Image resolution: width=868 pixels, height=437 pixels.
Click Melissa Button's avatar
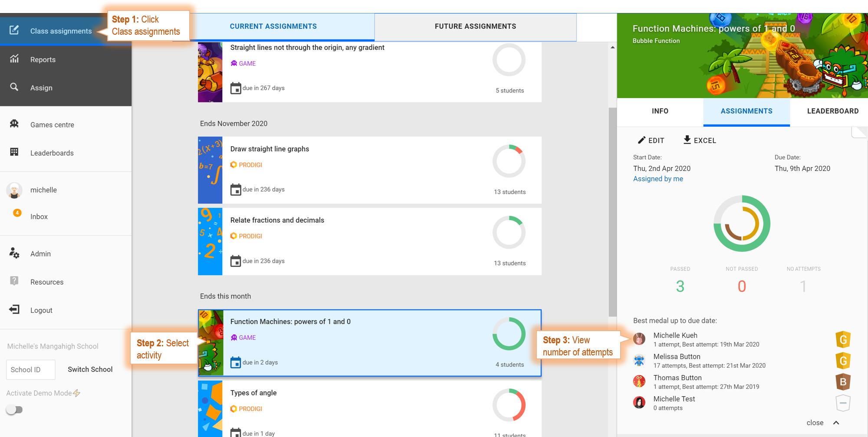639,360
